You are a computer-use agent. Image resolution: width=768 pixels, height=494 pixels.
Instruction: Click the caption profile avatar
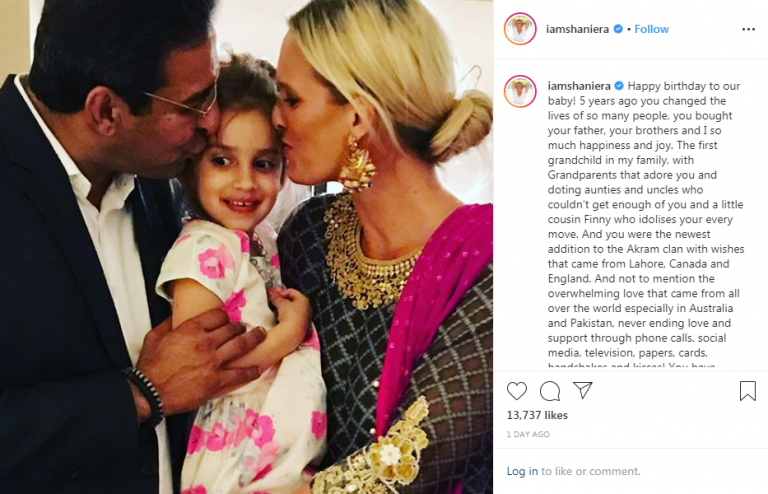pyautogui.click(x=520, y=91)
